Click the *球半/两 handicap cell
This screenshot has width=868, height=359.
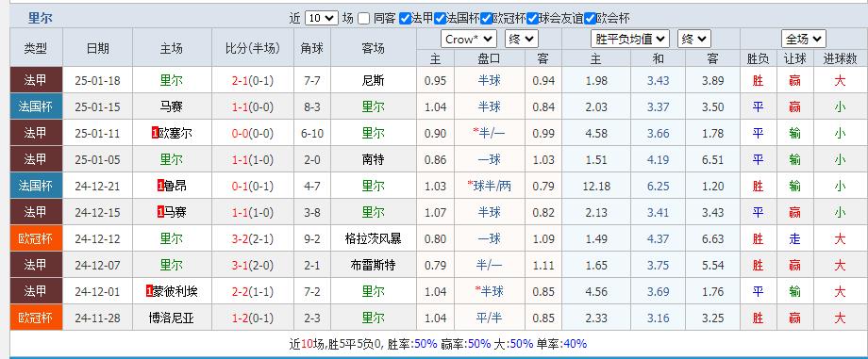pos(490,186)
